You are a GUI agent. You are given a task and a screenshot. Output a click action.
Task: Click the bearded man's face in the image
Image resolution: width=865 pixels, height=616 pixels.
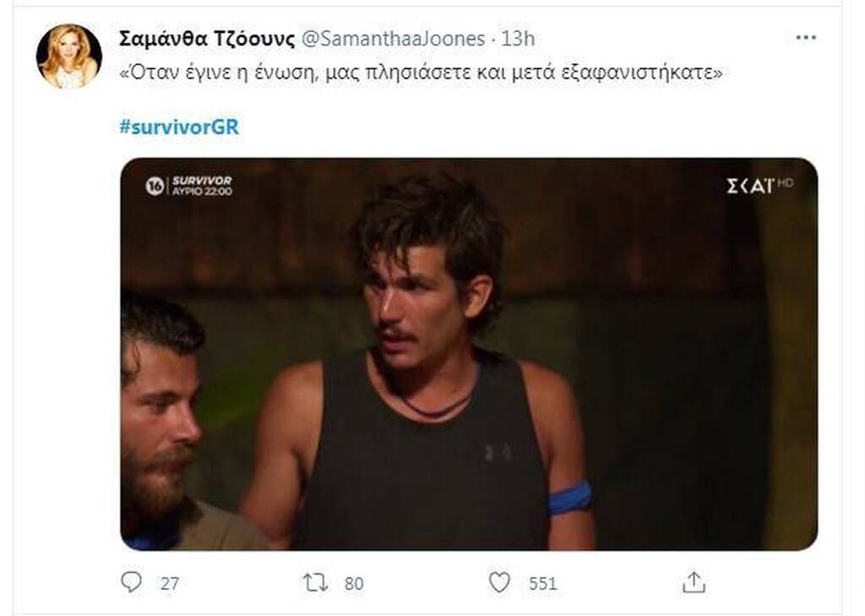160,419
